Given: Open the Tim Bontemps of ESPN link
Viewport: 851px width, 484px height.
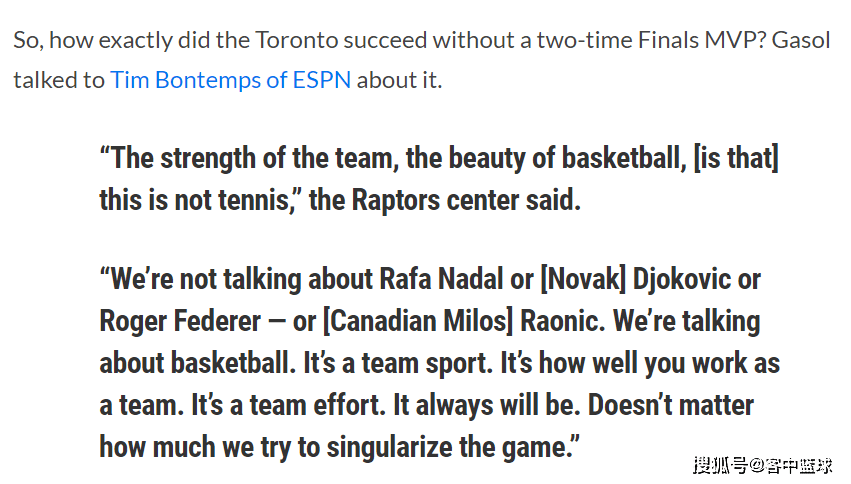Looking at the screenshot, I should click(x=231, y=80).
